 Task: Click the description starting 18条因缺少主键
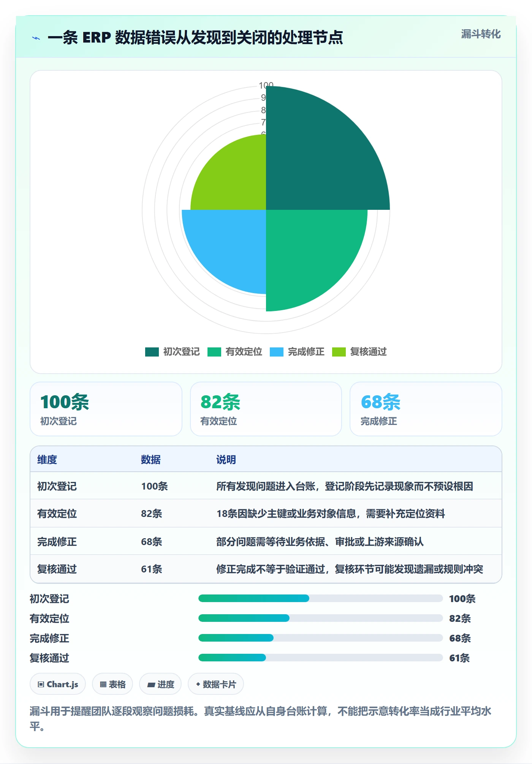coord(331,514)
